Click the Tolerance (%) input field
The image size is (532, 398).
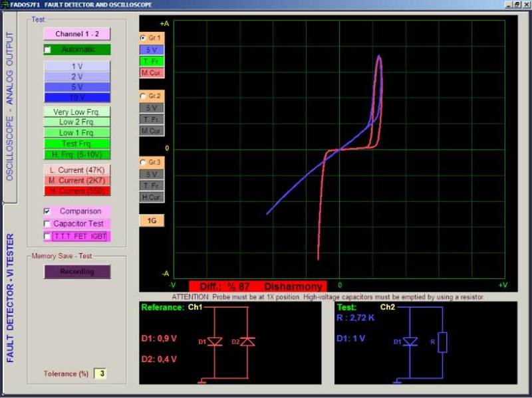(100, 374)
